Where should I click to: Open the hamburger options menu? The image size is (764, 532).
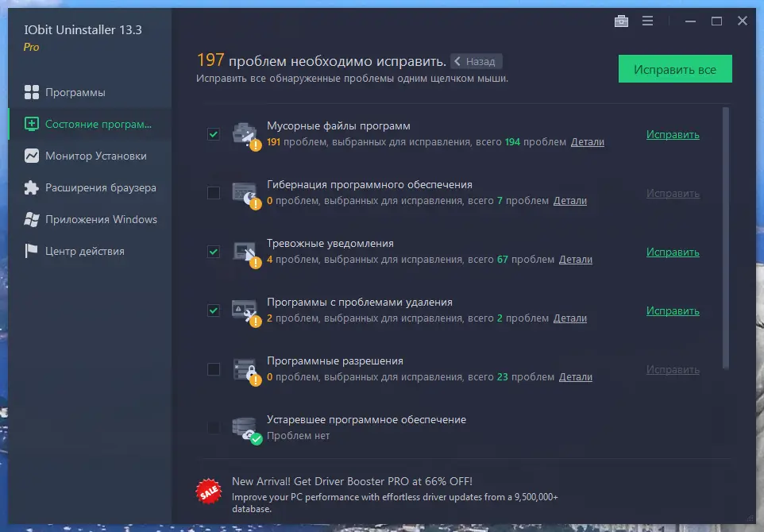point(647,21)
